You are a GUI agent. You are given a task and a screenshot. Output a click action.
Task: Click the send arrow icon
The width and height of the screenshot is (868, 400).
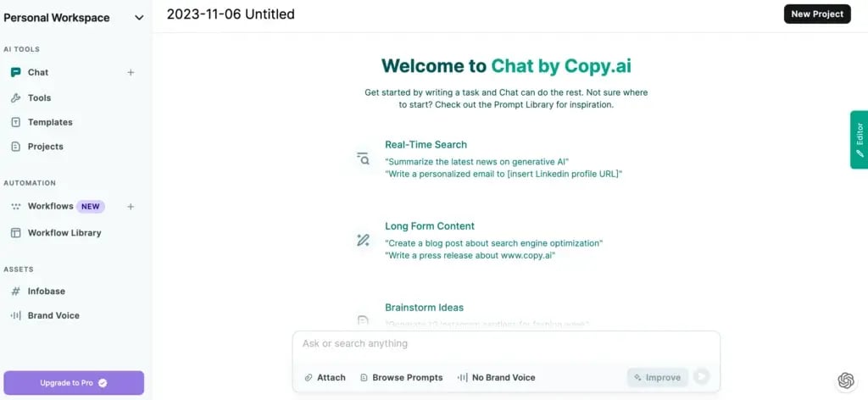pyautogui.click(x=701, y=377)
